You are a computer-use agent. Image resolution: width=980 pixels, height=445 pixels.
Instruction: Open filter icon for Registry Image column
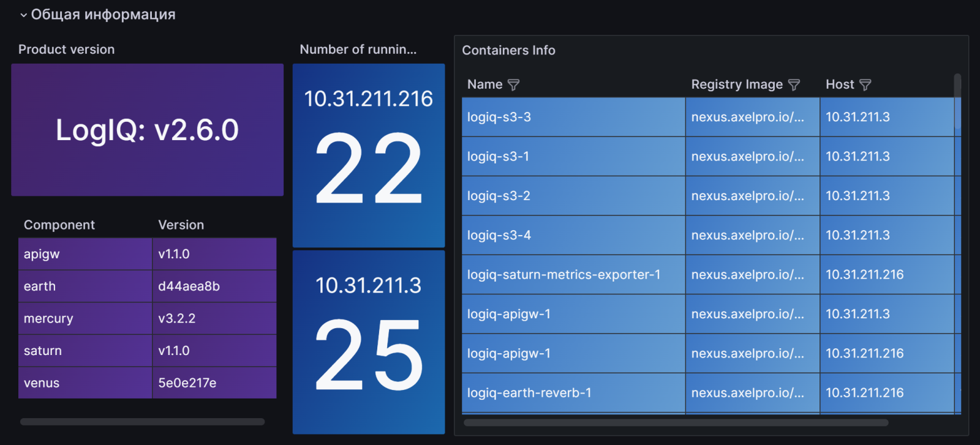[794, 85]
